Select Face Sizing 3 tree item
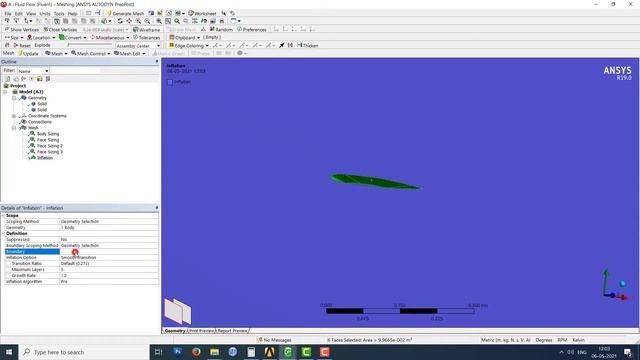 point(50,152)
